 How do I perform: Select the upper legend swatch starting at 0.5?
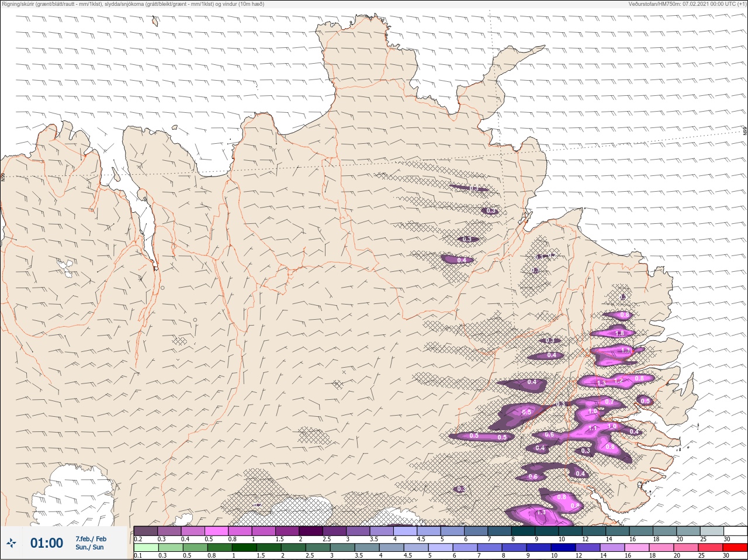coord(217,531)
